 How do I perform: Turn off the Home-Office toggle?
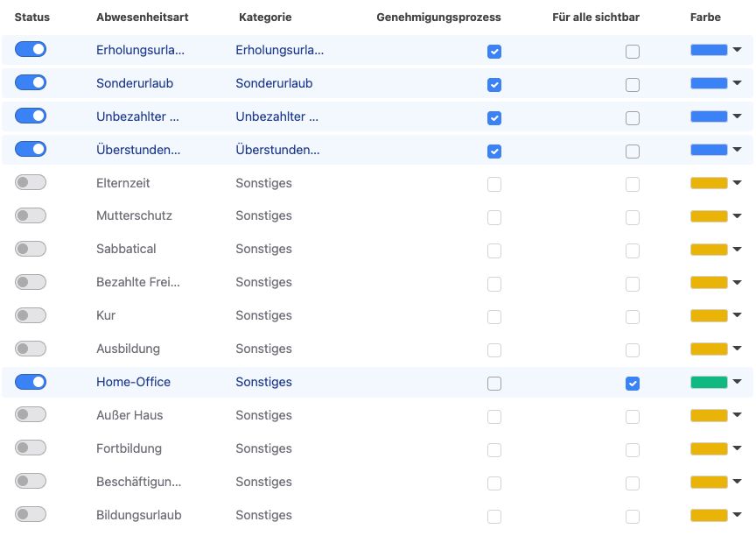point(31,381)
